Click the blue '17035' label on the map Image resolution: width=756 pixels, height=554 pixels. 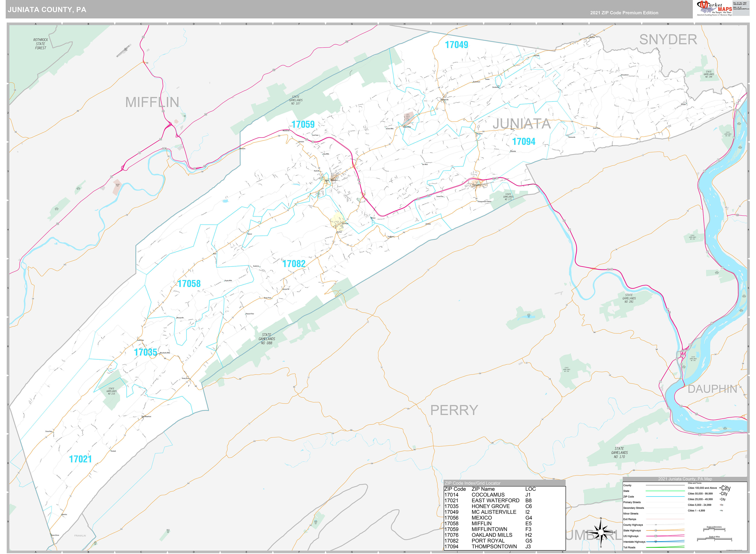[145, 352]
